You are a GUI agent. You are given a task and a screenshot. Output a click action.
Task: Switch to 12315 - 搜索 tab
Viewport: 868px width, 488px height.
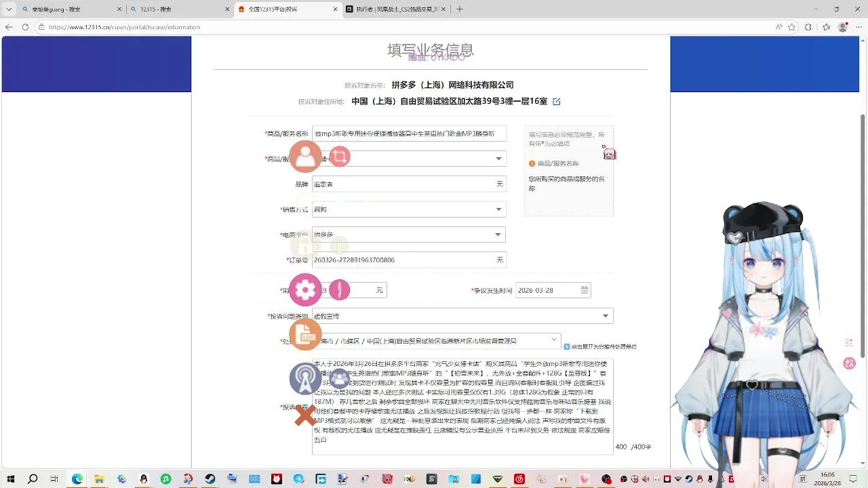[x=179, y=9]
